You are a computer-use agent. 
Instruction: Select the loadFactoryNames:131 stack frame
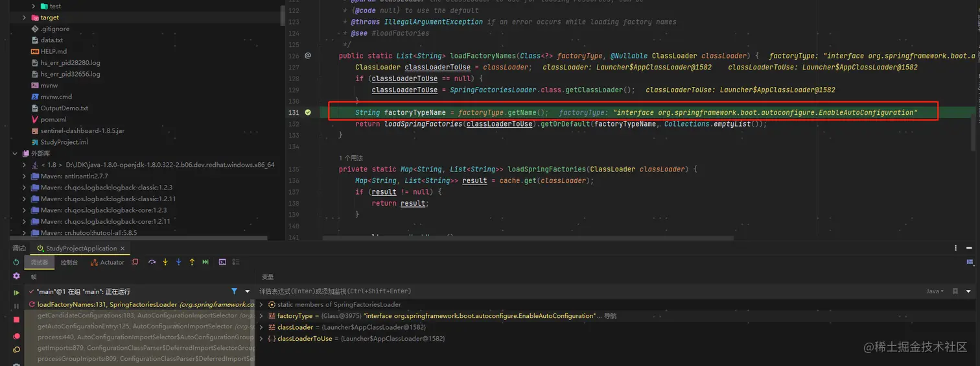140,304
